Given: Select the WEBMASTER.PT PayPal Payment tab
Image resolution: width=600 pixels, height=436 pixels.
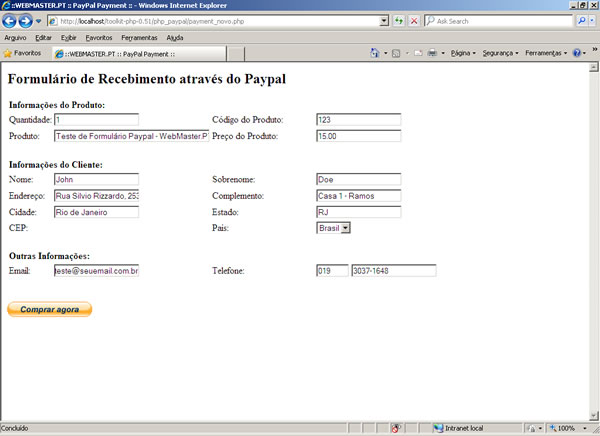Looking at the screenshot, I should [x=139, y=54].
